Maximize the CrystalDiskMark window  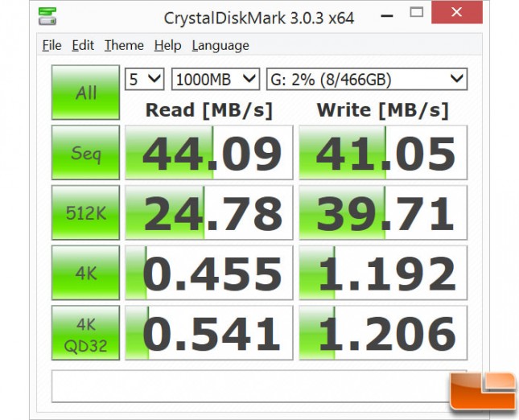416,13
